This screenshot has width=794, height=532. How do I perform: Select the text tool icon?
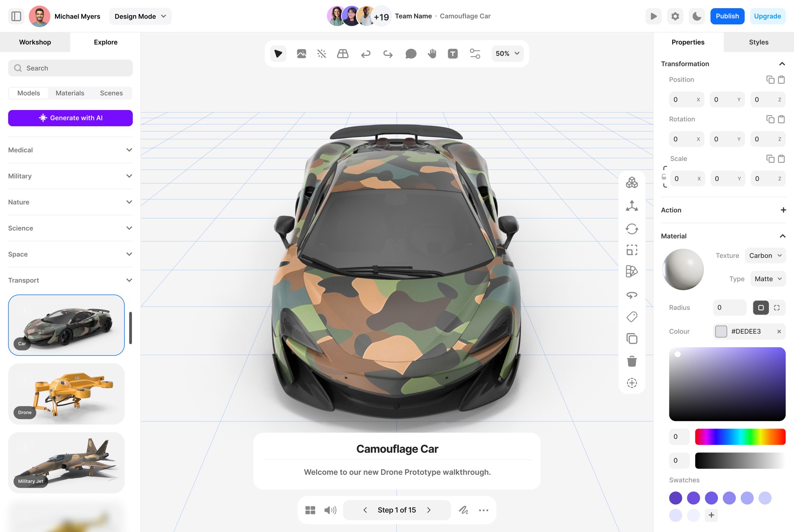(452, 53)
